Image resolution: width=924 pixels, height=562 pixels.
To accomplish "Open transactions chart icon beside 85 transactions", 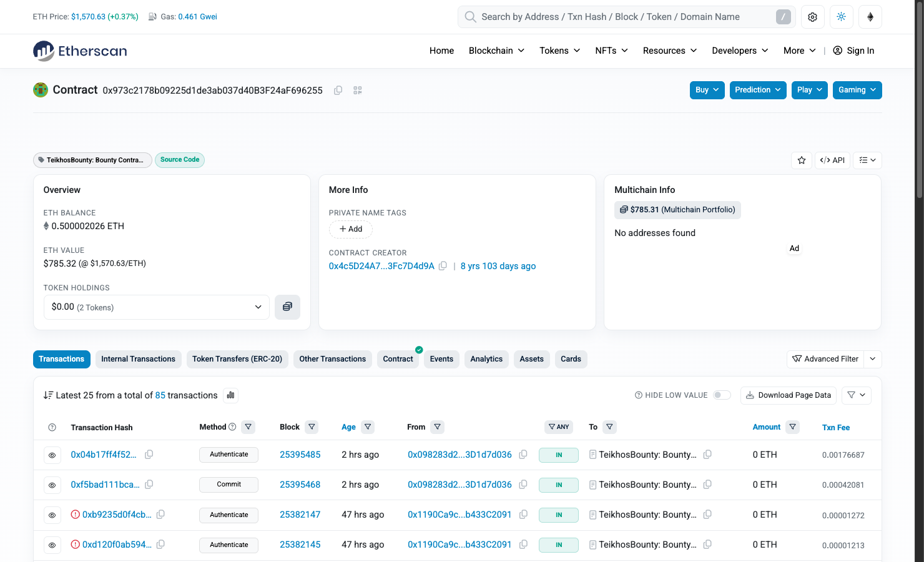I will [230, 395].
